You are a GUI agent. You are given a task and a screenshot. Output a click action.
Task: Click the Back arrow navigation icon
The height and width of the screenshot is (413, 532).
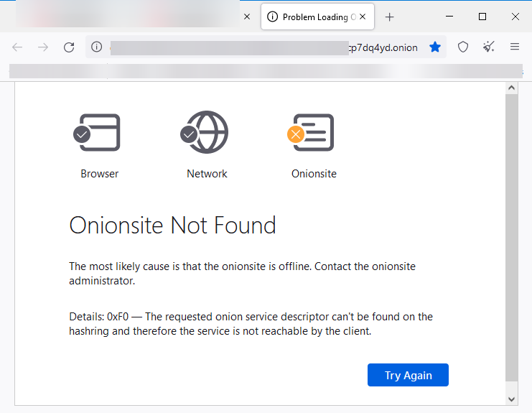click(x=18, y=47)
